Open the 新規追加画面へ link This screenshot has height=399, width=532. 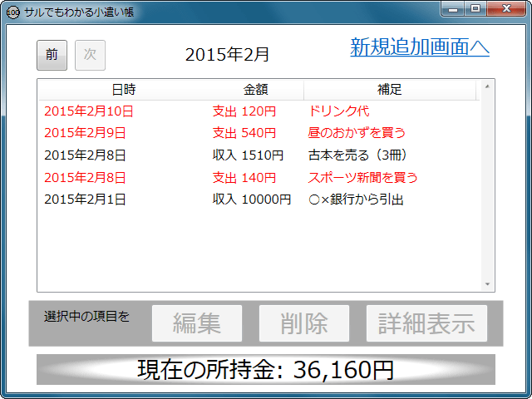coord(420,47)
